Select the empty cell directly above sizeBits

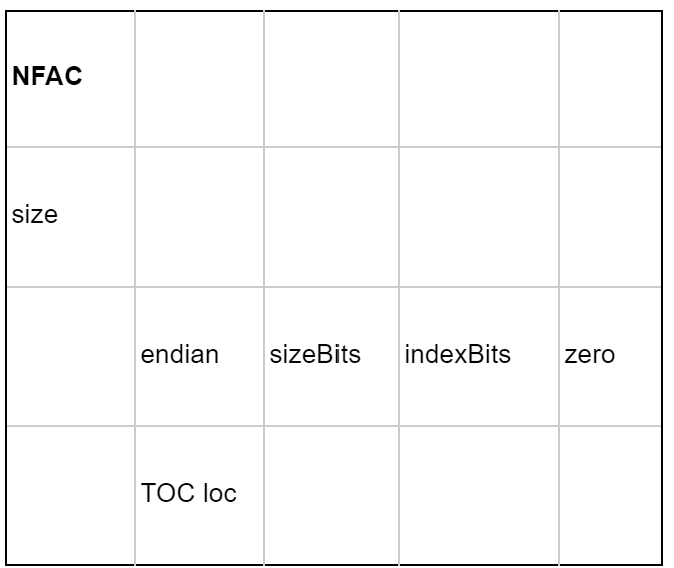click(x=331, y=216)
